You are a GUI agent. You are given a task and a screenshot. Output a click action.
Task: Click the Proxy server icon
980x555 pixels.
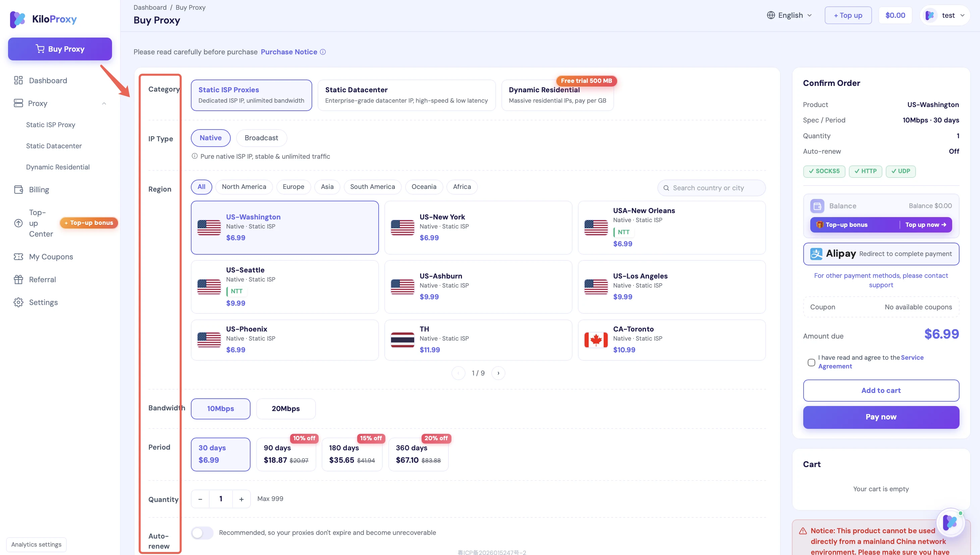[18, 103]
